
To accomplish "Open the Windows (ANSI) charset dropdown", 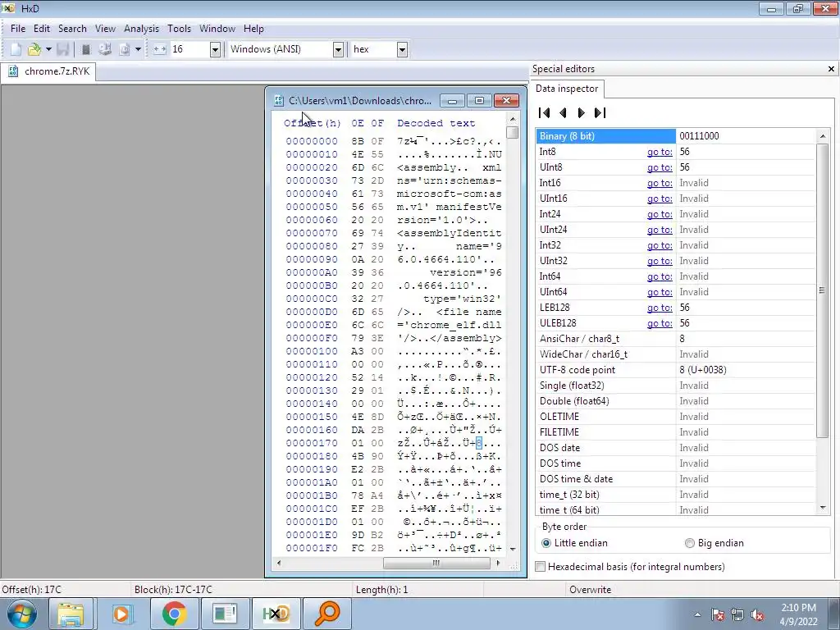I will [x=338, y=50].
